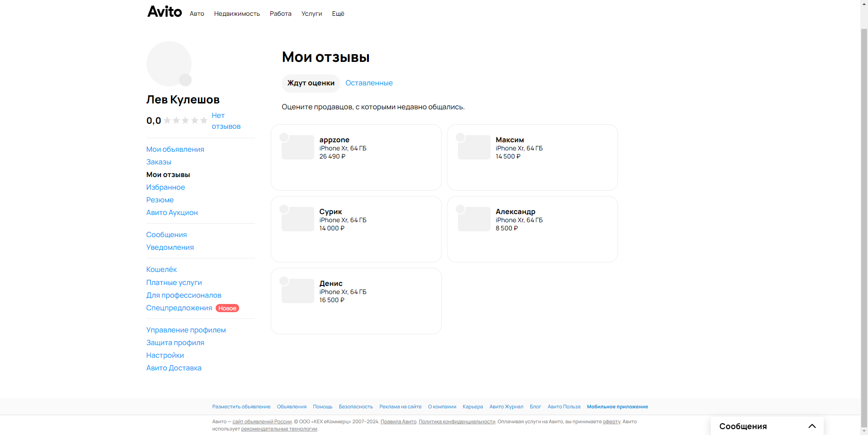Open footer link Помощь

tap(323, 407)
